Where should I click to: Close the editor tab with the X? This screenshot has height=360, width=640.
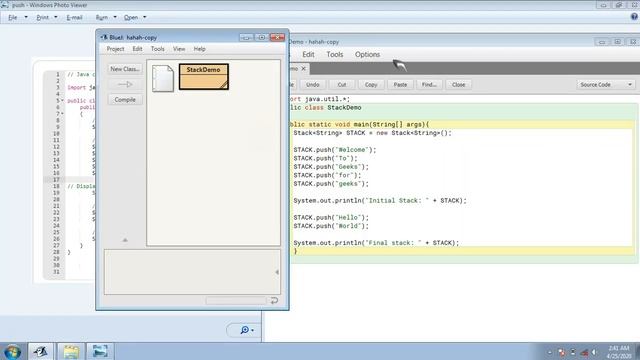click(303, 69)
